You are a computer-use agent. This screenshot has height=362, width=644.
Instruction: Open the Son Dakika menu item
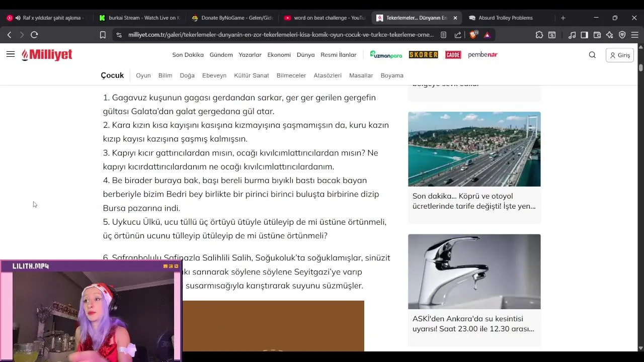click(188, 55)
